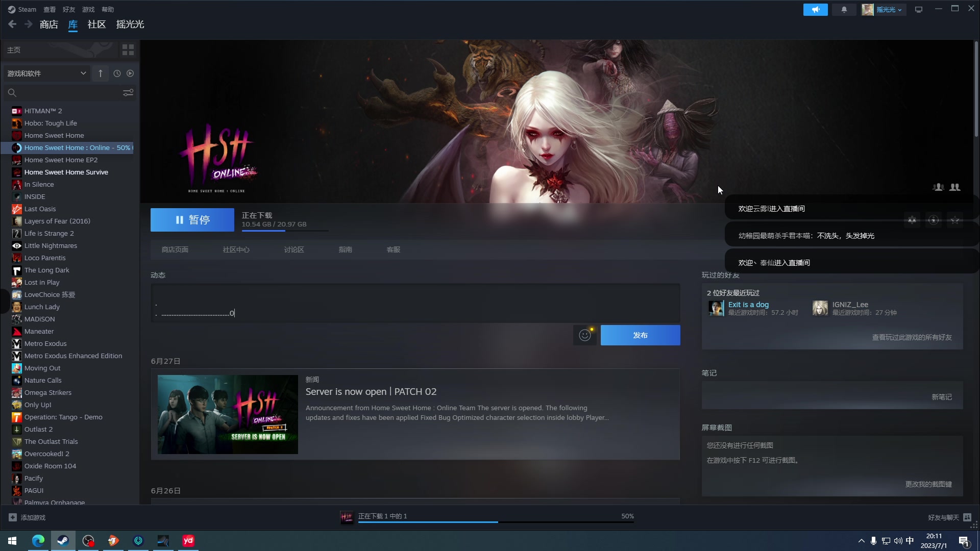Expand the games and software dropdown
Image resolution: width=980 pixels, height=551 pixels.
pos(47,73)
